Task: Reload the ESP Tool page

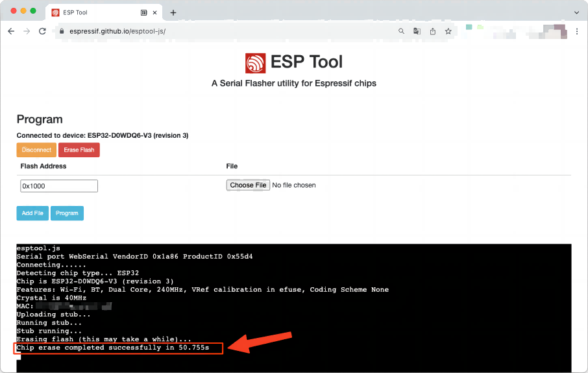Action: (x=42, y=31)
